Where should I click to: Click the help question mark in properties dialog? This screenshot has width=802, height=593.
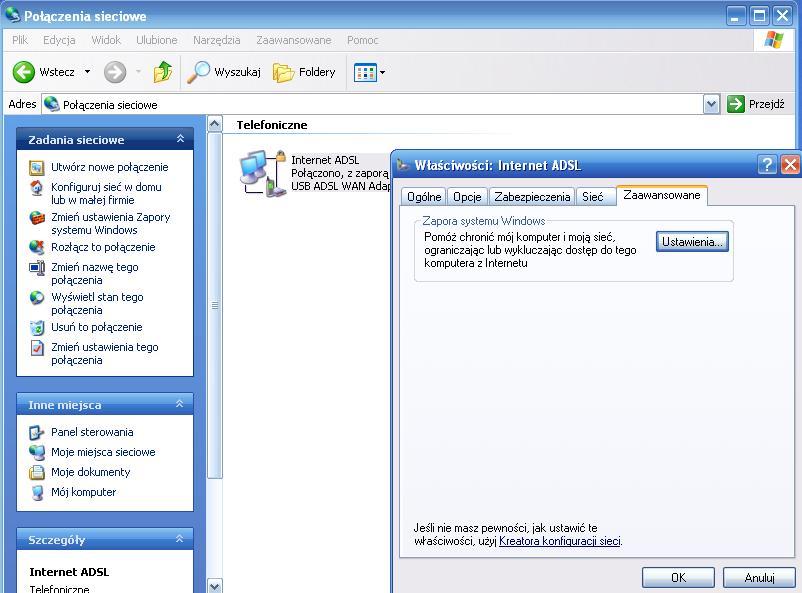click(x=767, y=165)
